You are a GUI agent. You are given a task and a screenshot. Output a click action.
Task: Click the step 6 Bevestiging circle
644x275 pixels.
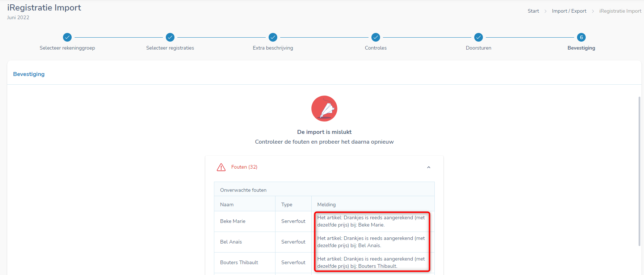(581, 37)
